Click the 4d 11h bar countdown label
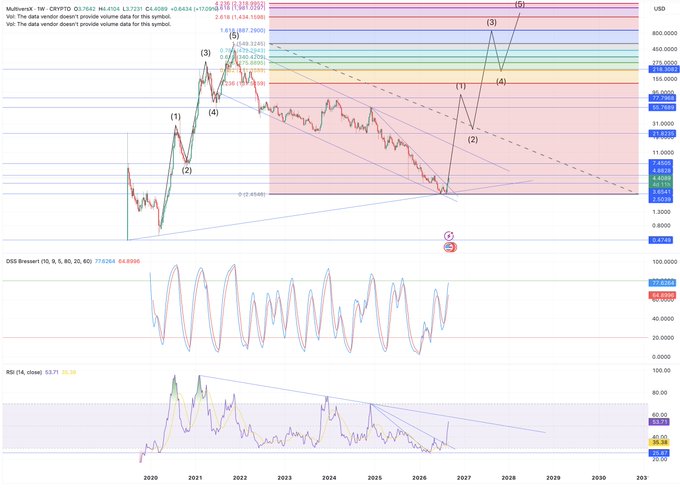 click(661, 185)
